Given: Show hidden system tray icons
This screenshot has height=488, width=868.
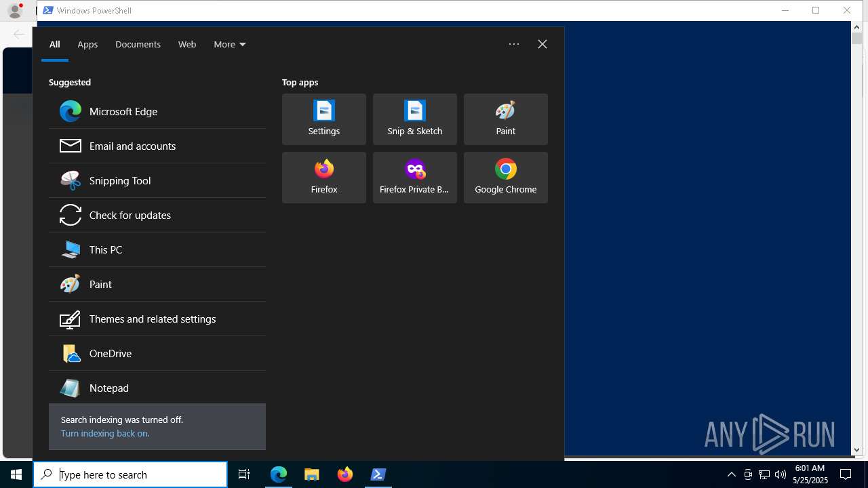Looking at the screenshot, I should pyautogui.click(x=732, y=474).
